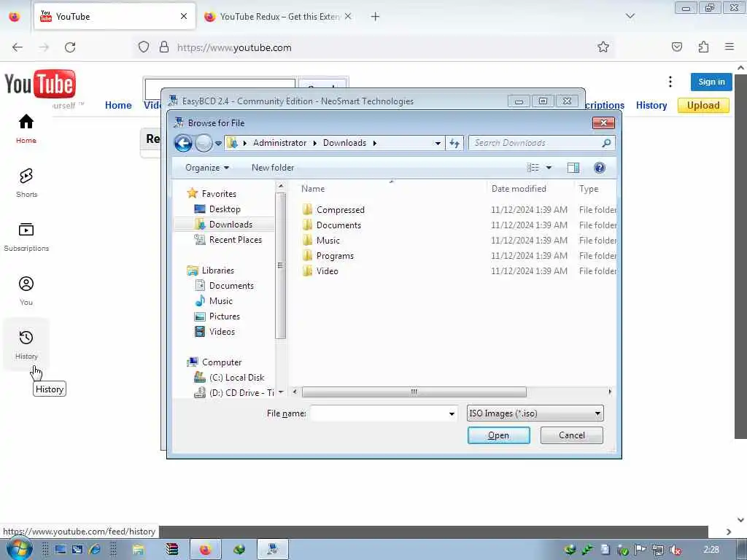Image resolution: width=747 pixels, height=560 pixels.
Task: Open the Organize dropdown menu
Action: [x=207, y=168]
